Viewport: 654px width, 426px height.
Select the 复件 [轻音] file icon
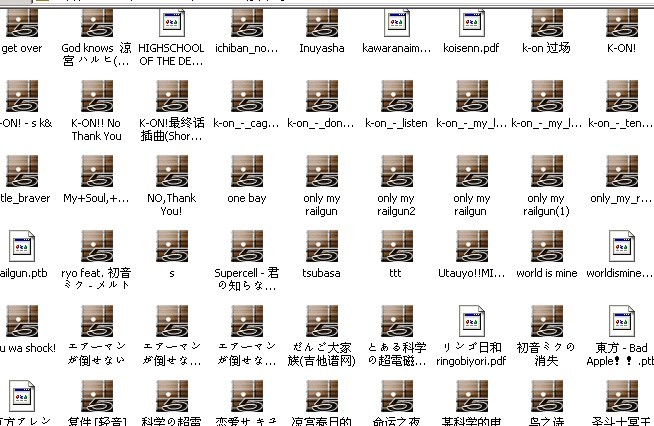[97, 396]
